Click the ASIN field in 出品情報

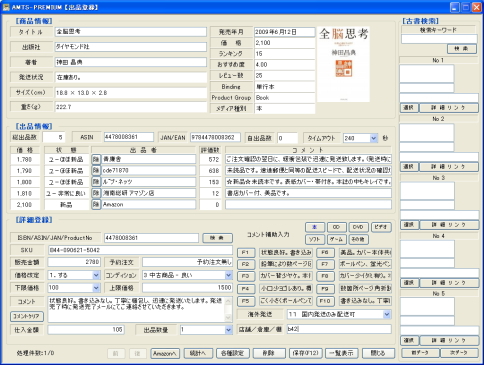point(129,137)
